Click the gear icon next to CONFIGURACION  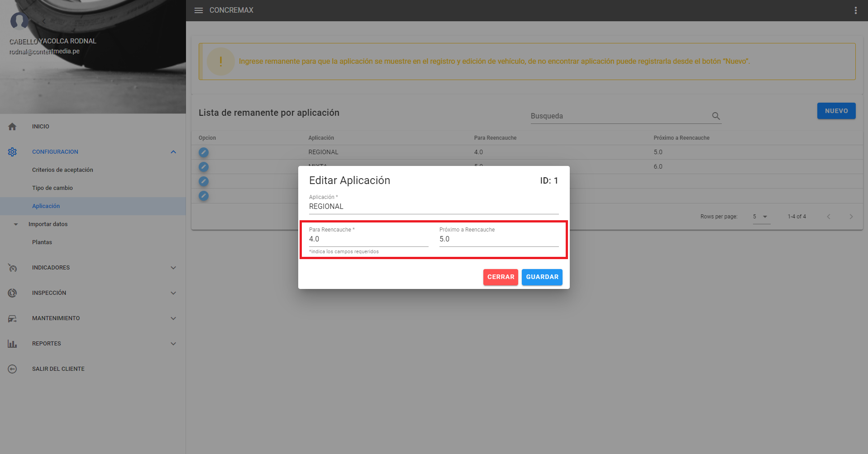(12, 152)
